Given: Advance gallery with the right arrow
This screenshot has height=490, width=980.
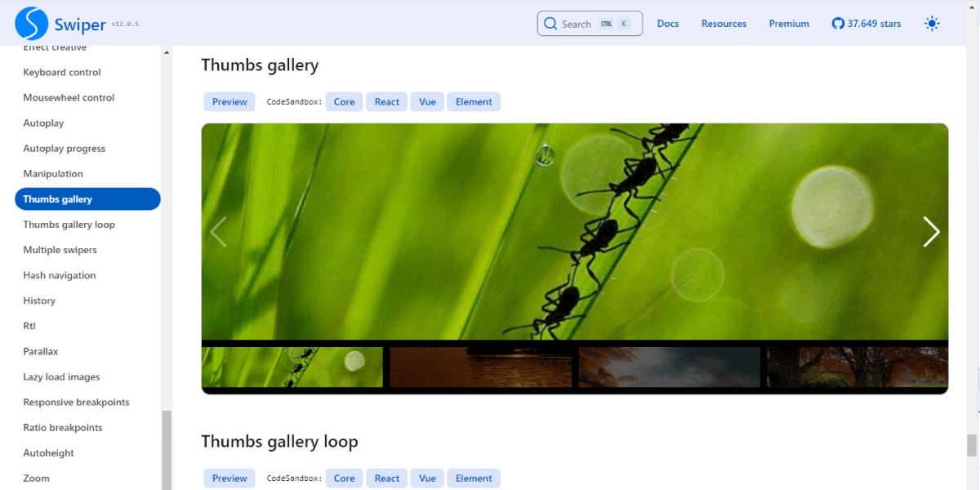Looking at the screenshot, I should click(931, 232).
